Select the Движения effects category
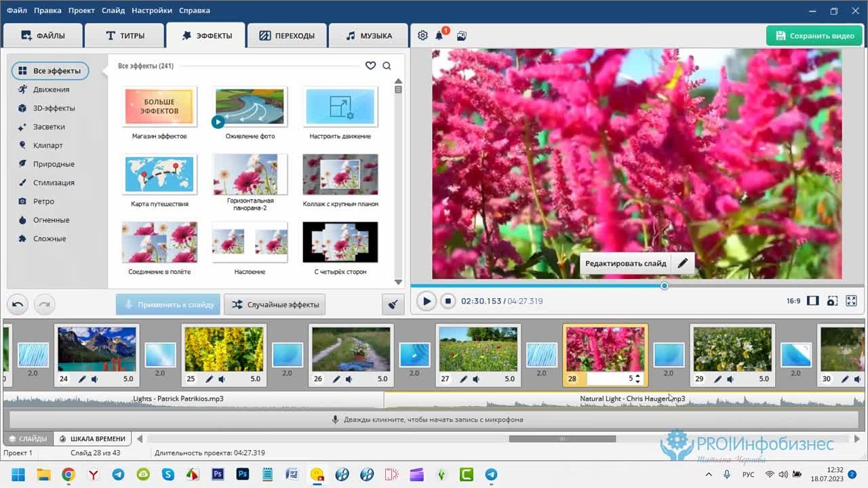This screenshot has width=868, height=488. [51, 89]
